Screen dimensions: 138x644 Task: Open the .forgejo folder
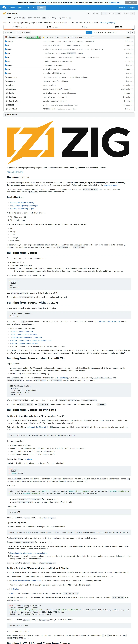click(10, 41)
